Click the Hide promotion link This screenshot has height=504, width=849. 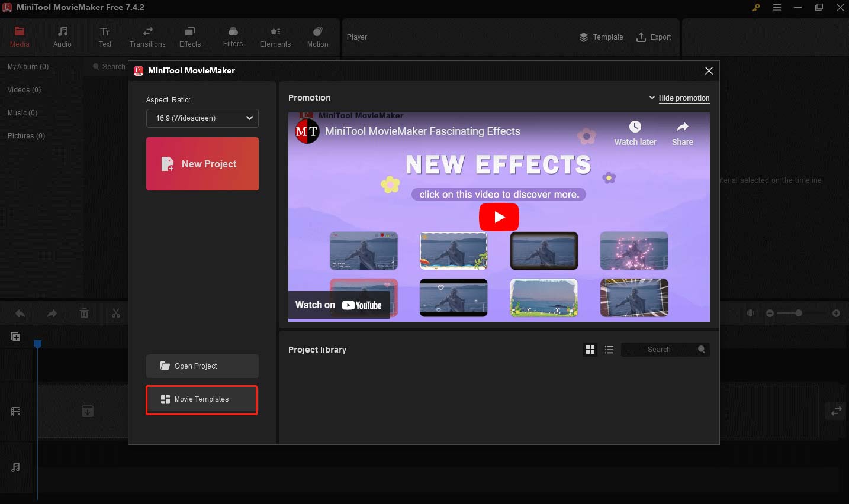pyautogui.click(x=684, y=98)
